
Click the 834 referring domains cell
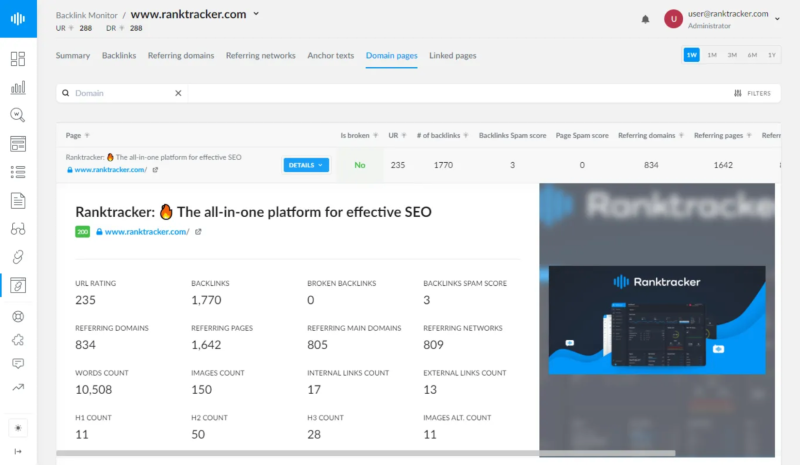tap(651, 165)
